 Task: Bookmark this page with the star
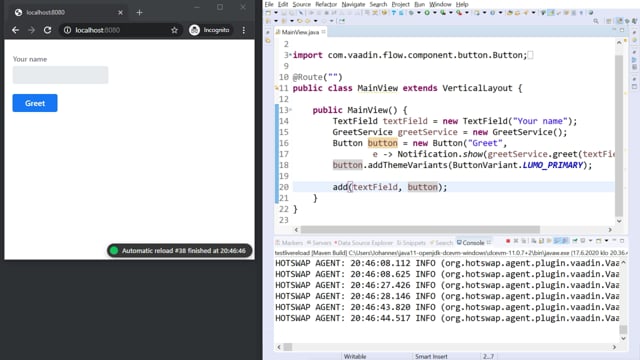(x=174, y=30)
